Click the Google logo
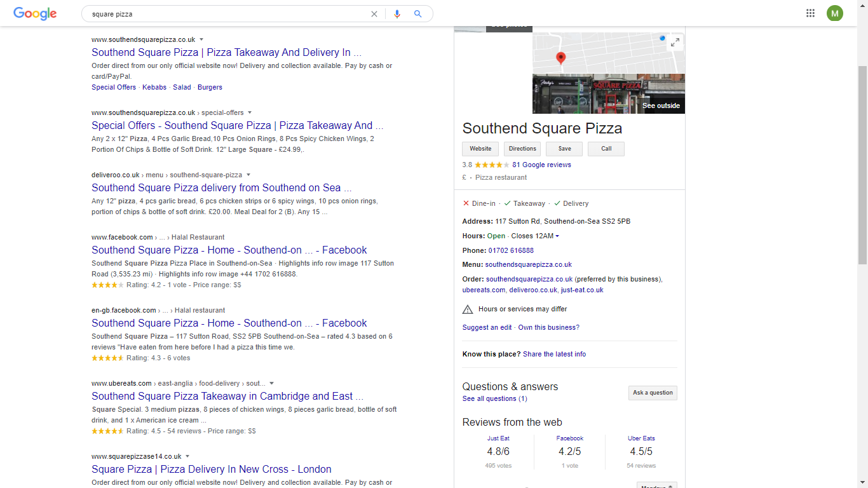The image size is (868, 488). tap(35, 13)
